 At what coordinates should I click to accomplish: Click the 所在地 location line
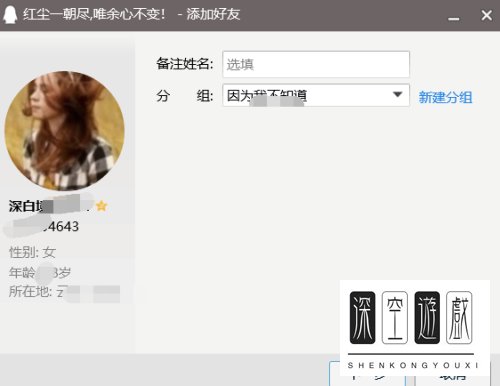coord(64,292)
